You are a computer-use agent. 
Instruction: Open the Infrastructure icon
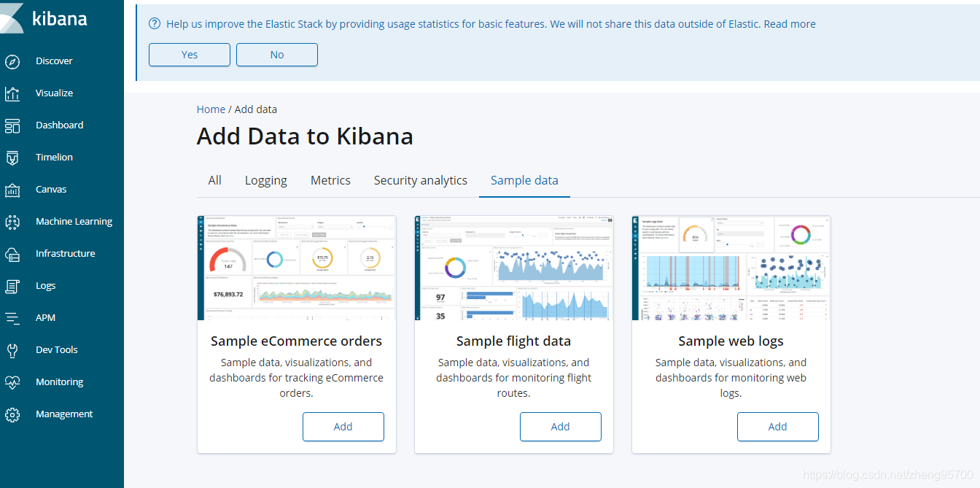[x=12, y=254]
